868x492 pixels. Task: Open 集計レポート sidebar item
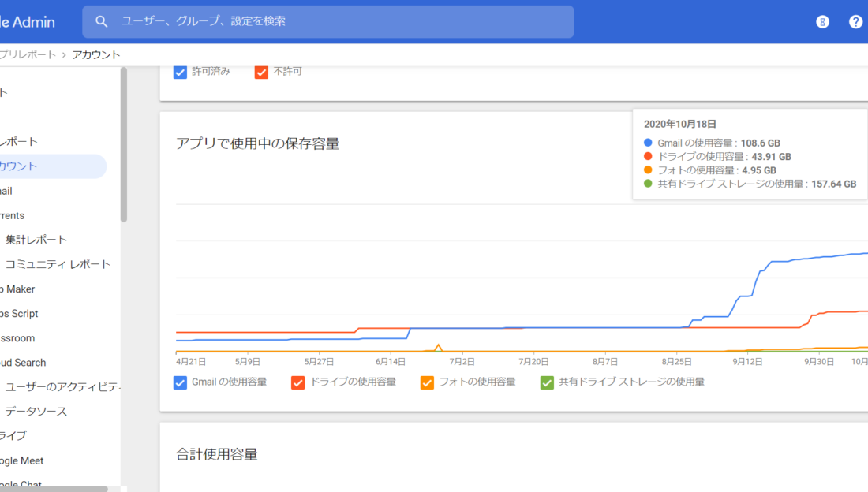(36, 240)
